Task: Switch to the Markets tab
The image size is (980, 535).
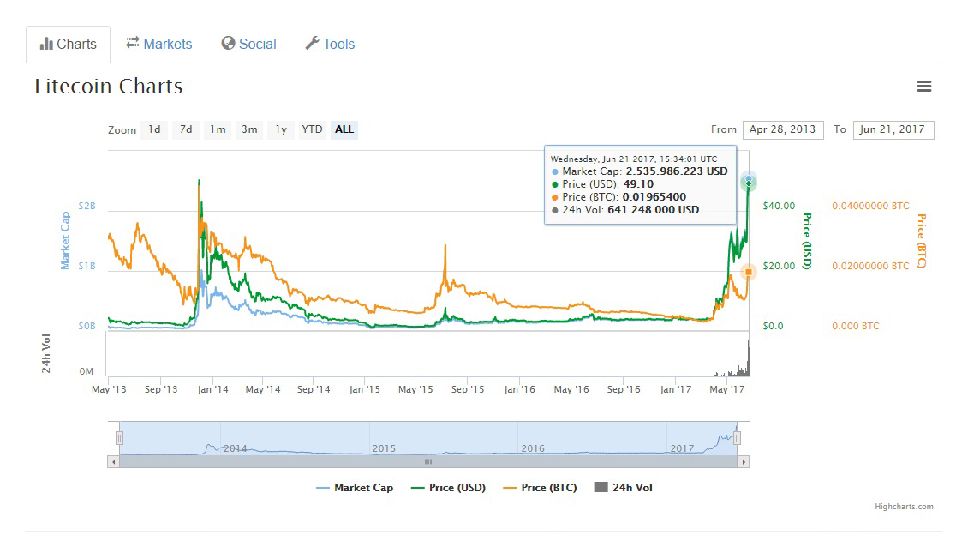Action: tap(158, 44)
